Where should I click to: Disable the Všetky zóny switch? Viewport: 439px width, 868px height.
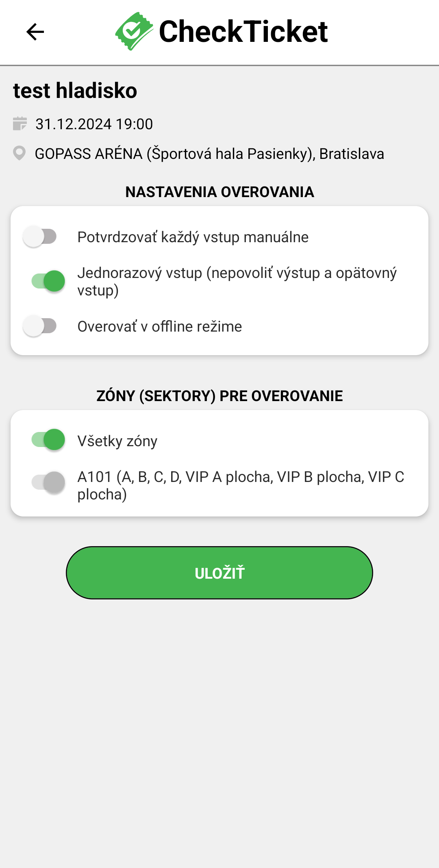[48, 440]
